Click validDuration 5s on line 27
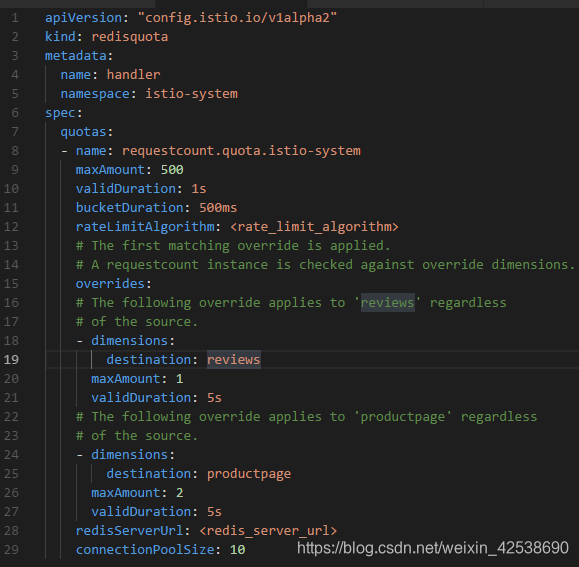The image size is (579, 567). coord(214,512)
